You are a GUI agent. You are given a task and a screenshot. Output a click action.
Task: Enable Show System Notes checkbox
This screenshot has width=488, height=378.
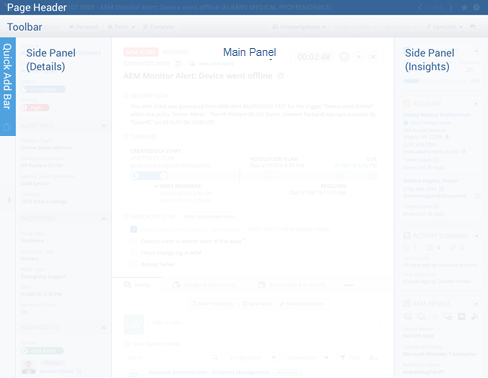point(126,344)
